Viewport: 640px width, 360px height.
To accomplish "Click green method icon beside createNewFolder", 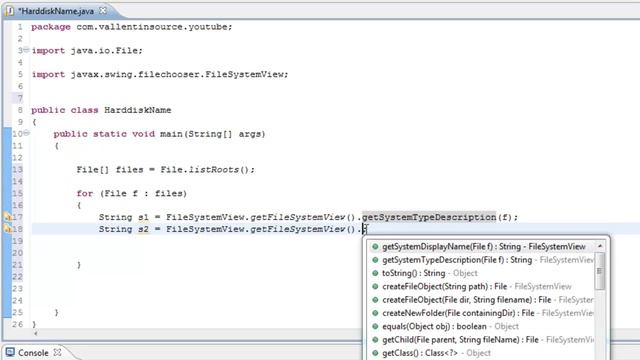I will click(375, 313).
